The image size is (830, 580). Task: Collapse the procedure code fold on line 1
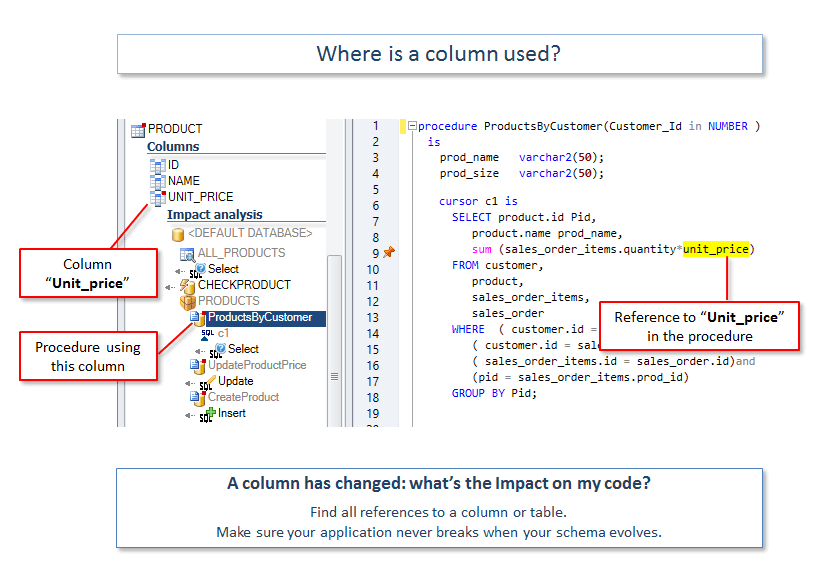click(x=412, y=126)
